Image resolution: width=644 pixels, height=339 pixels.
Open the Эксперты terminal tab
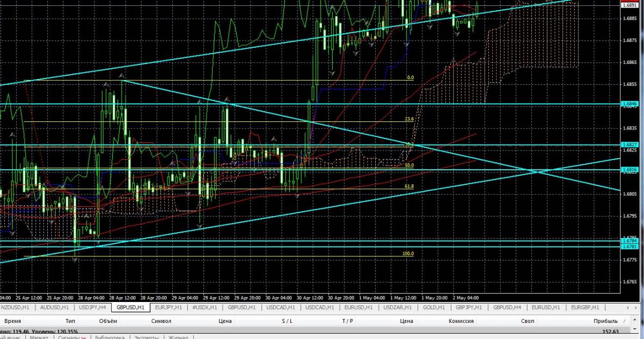[146, 337]
